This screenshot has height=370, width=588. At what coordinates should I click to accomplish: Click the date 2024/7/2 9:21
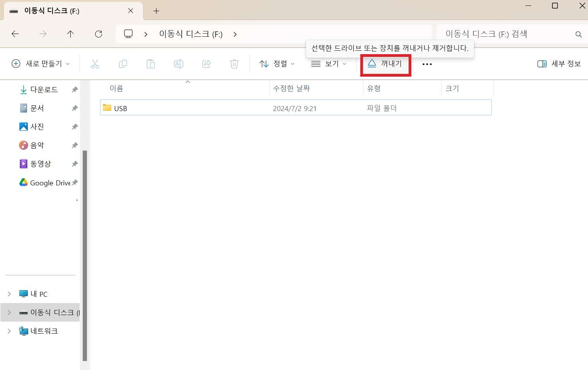[295, 109]
